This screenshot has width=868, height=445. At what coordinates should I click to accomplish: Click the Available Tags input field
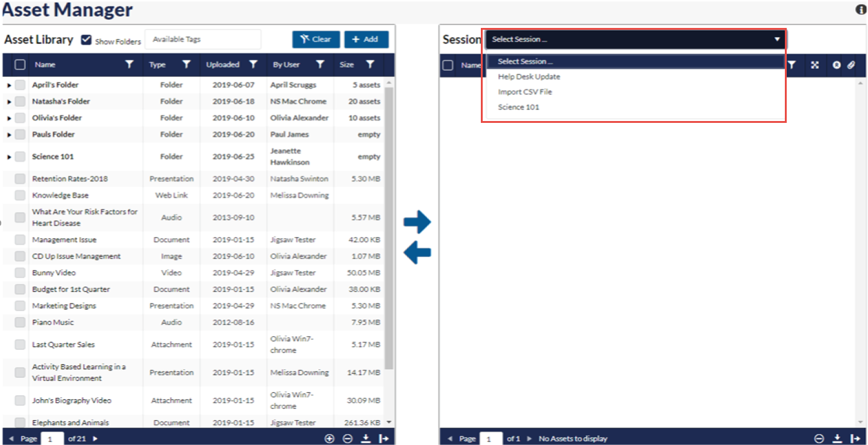pos(203,40)
